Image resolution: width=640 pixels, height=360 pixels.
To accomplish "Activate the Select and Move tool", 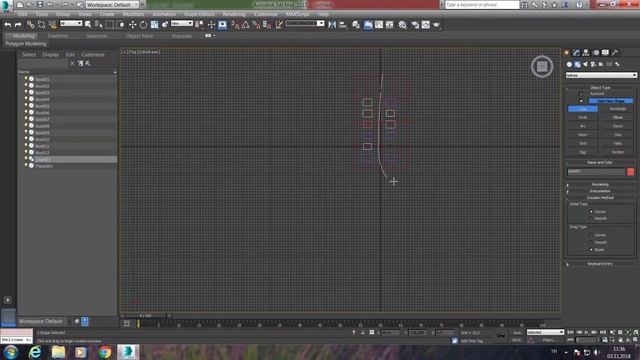I will pos(133,25).
